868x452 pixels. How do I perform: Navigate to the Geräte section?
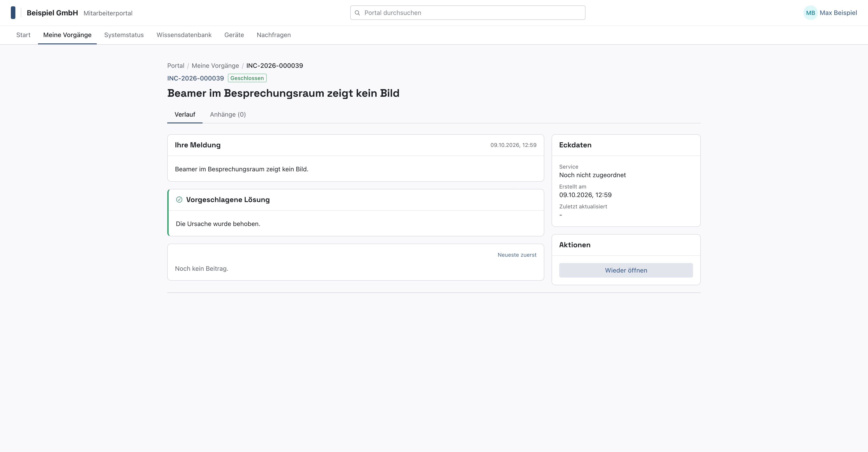[x=234, y=35]
